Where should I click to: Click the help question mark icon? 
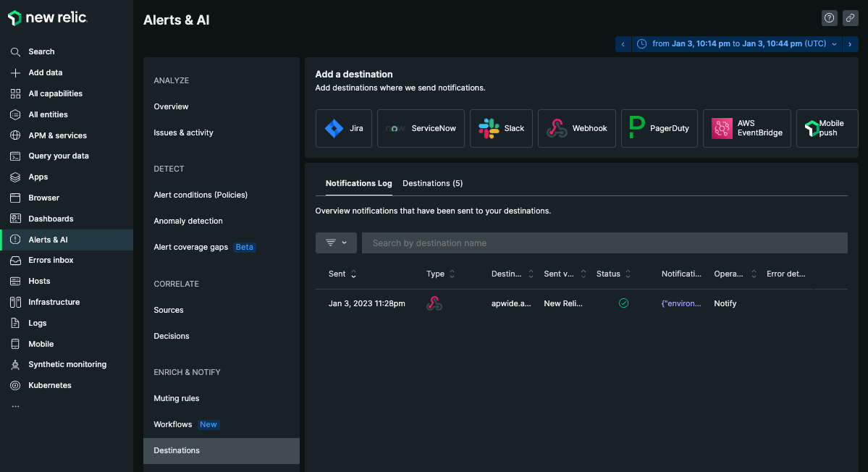[x=830, y=18]
